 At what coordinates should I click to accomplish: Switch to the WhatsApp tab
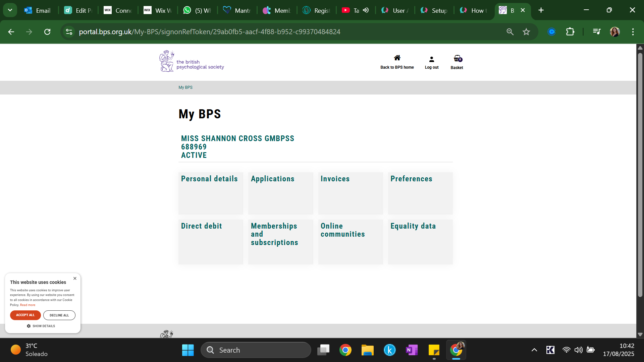197,10
